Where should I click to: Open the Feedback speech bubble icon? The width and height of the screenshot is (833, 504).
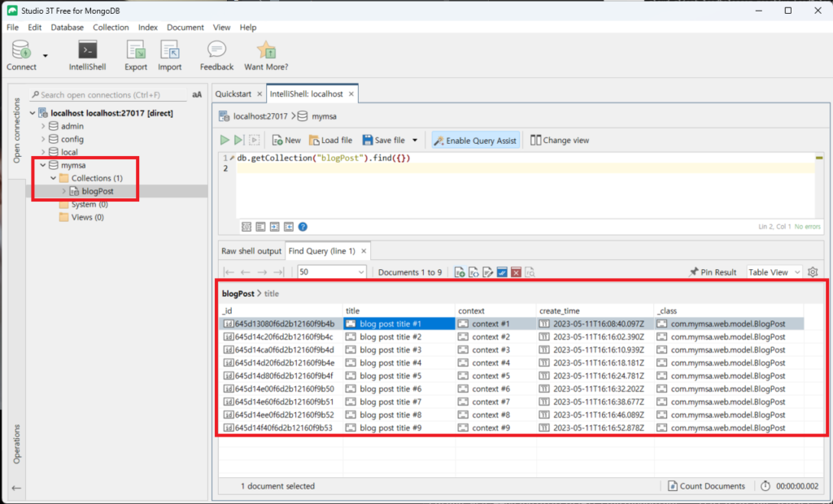click(216, 50)
